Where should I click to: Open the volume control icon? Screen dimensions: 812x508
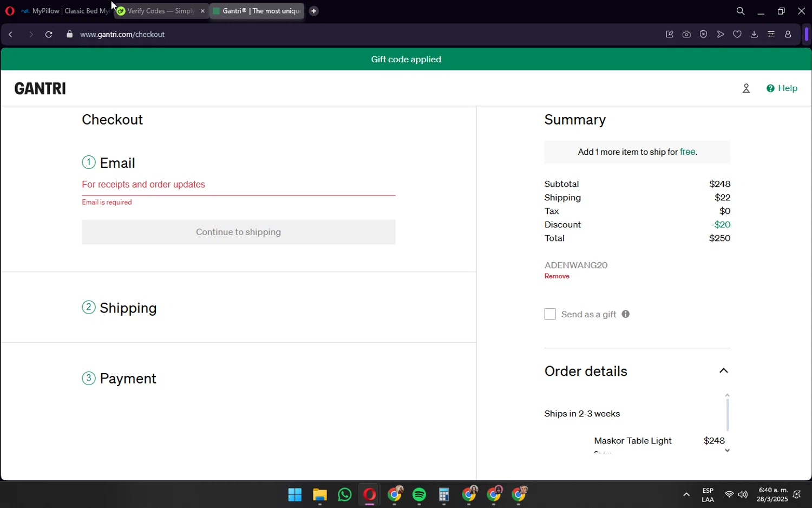743,494
